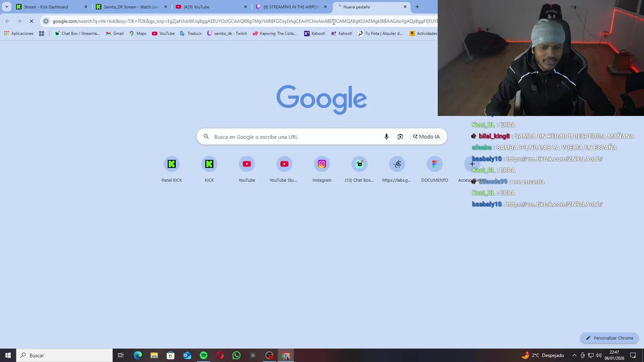Open the taskbar clock and date
Viewport: 644px width, 362px height.
coord(614,355)
